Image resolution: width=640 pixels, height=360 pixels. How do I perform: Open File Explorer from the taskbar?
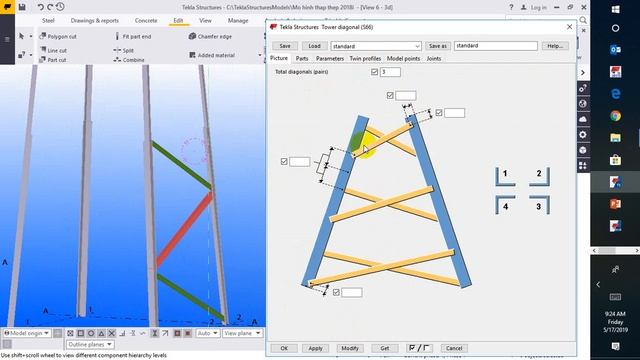pos(616,138)
